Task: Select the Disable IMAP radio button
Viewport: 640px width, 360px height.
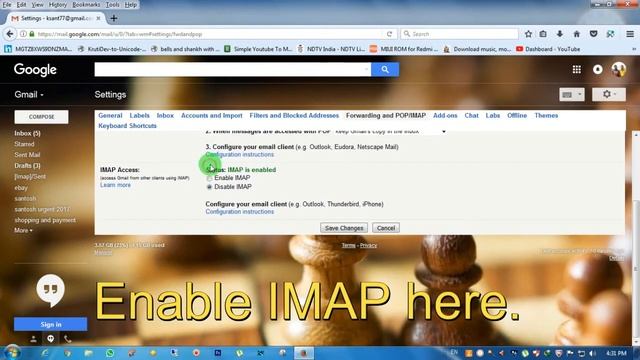Action: (x=209, y=187)
